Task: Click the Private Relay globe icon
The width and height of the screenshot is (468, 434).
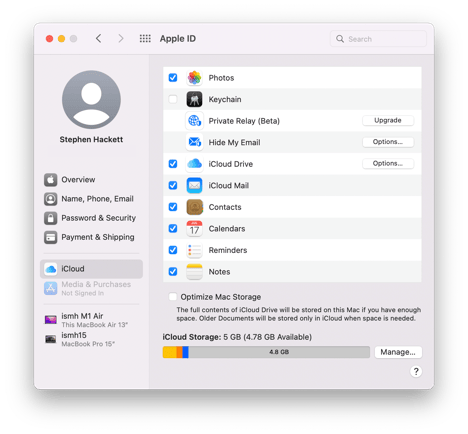Action: pyautogui.click(x=194, y=121)
